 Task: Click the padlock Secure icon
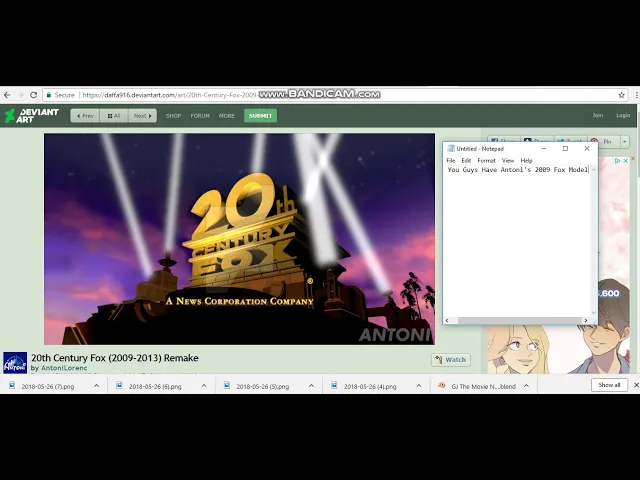(x=49, y=95)
